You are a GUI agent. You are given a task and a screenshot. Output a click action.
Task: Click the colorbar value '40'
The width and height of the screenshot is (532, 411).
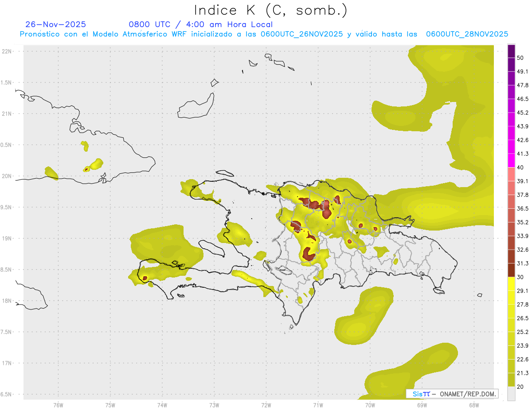(x=520, y=168)
